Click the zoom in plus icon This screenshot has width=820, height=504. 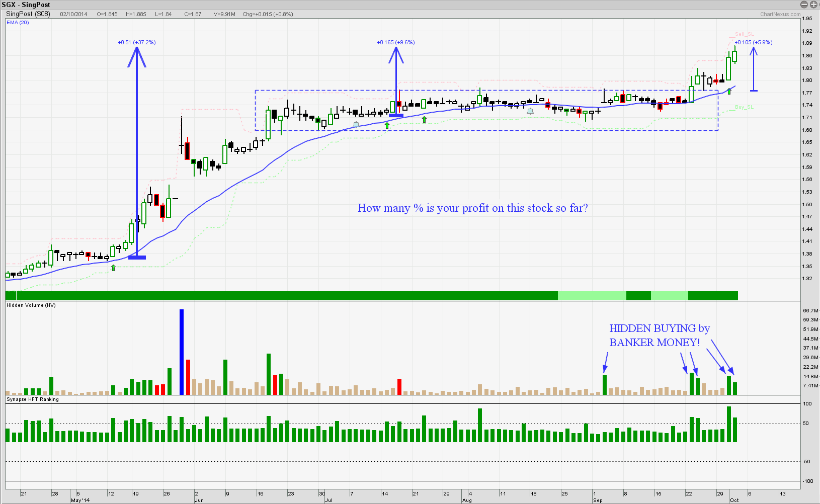[x=813, y=5]
